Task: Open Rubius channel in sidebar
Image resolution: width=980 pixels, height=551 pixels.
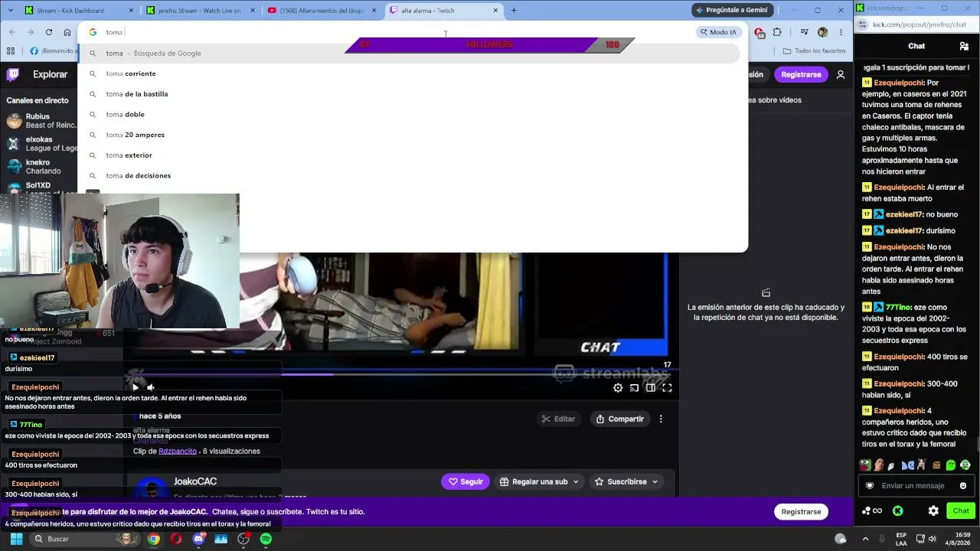Action: [x=40, y=120]
